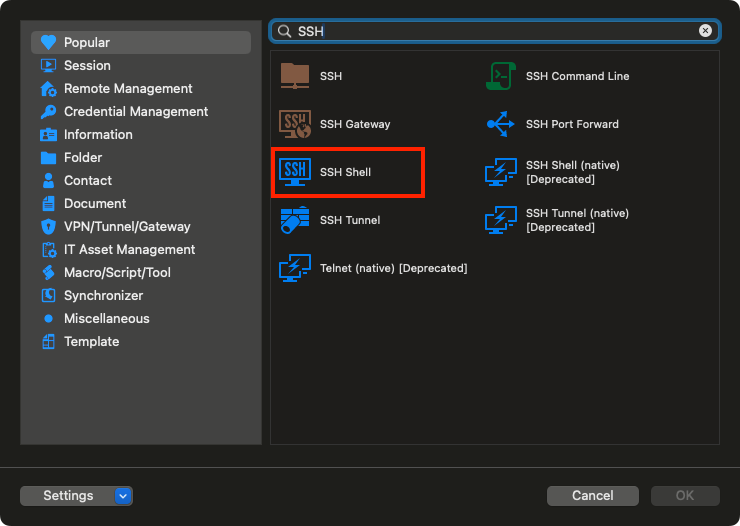
Task: Select the SSH folder entry icon
Action: tap(295, 76)
